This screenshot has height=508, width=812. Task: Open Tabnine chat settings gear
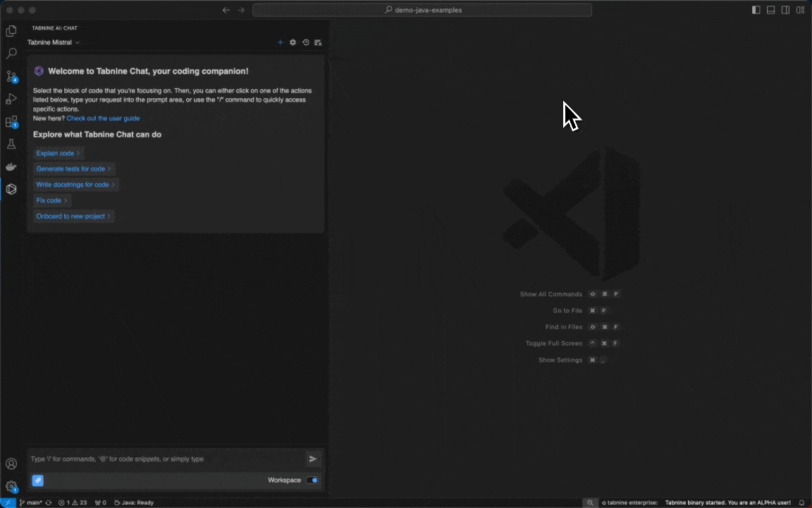(x=293, y=42)
